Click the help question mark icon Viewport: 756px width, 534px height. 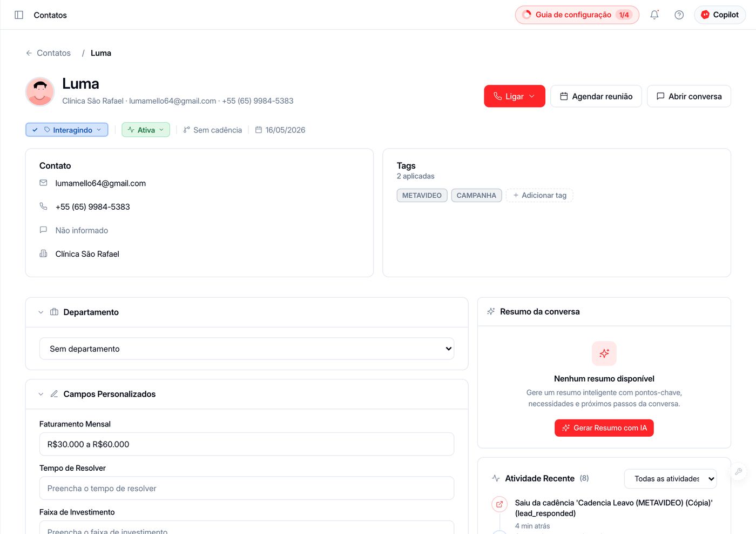point(679,15)
